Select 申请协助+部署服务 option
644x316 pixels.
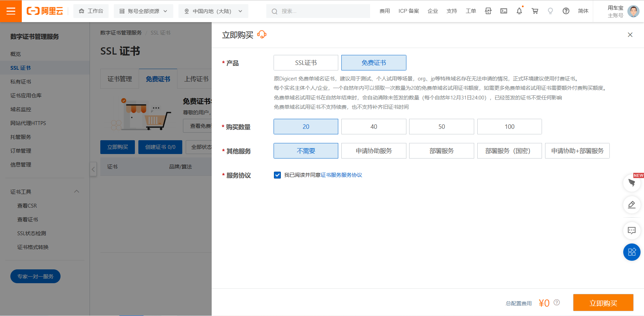(x=577, y=151)
